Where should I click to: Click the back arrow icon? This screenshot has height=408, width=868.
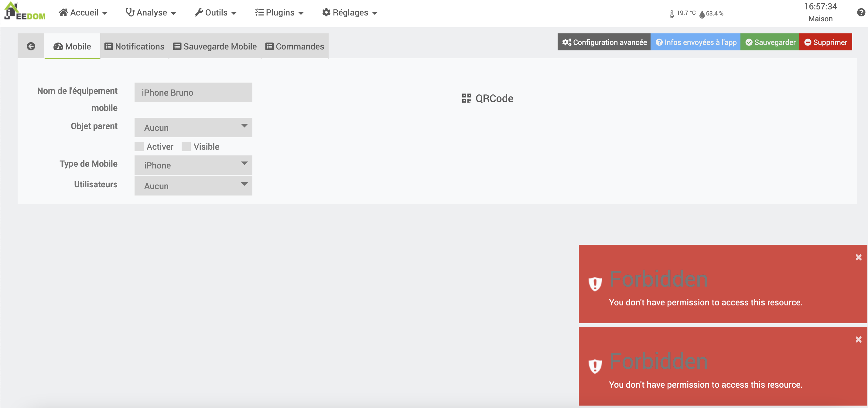coord(31,46)
